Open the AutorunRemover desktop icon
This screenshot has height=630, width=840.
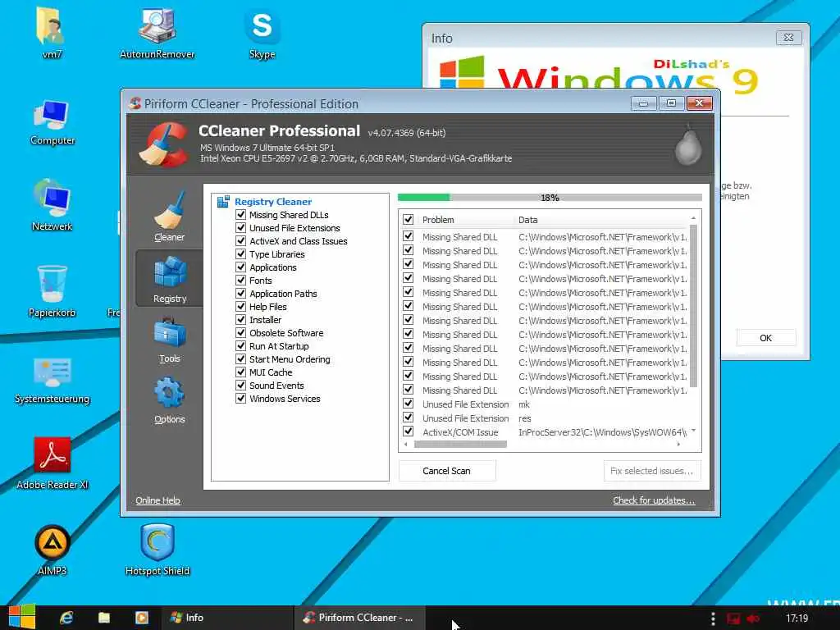click(x=157, y=33)
